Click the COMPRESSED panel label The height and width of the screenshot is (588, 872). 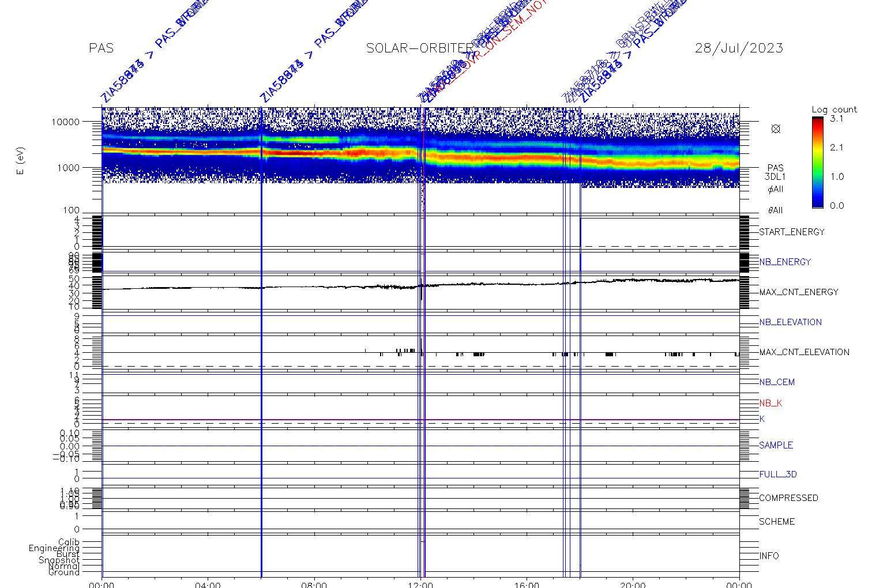tap(788, 498)
